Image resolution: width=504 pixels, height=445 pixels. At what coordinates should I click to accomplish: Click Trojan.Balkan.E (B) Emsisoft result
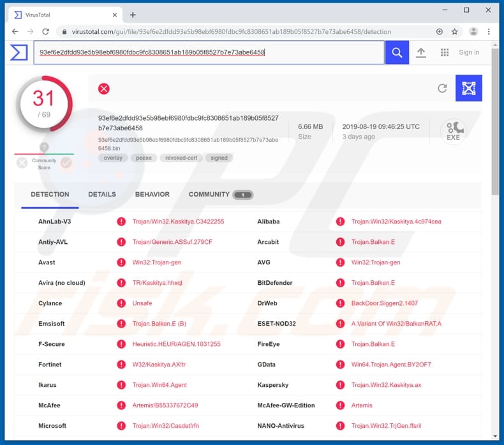159,324
